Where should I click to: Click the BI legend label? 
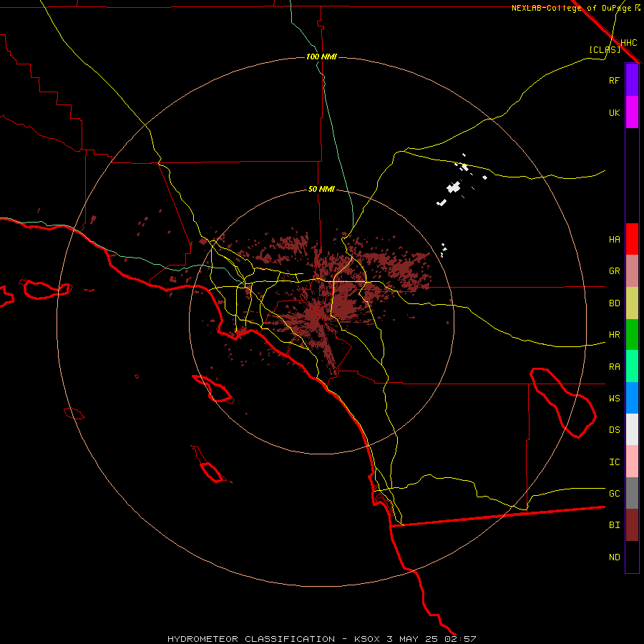614,525
